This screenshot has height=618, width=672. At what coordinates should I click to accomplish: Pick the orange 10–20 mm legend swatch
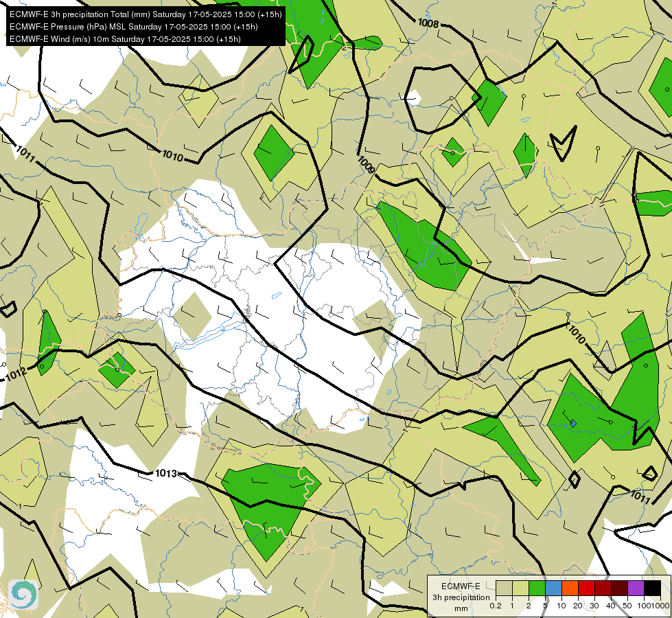(x=570, y=588)
